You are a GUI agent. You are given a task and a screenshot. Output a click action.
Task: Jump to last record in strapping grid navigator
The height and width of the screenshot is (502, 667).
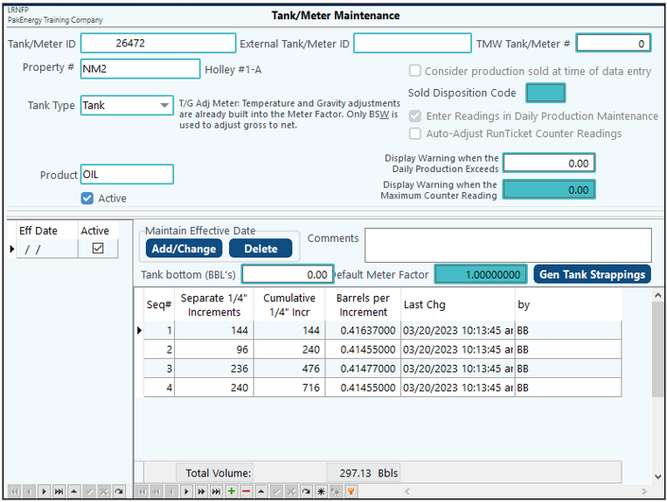click(216, 491)
